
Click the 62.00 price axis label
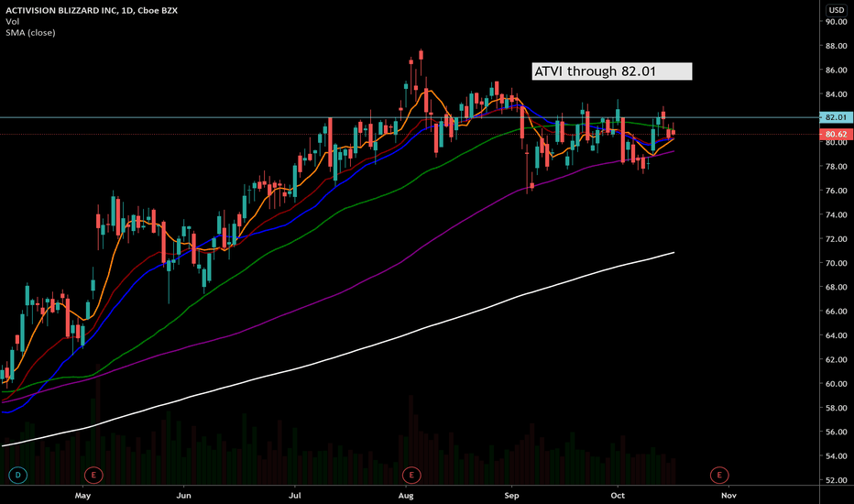pyautogui.click(x=836, y=359)
